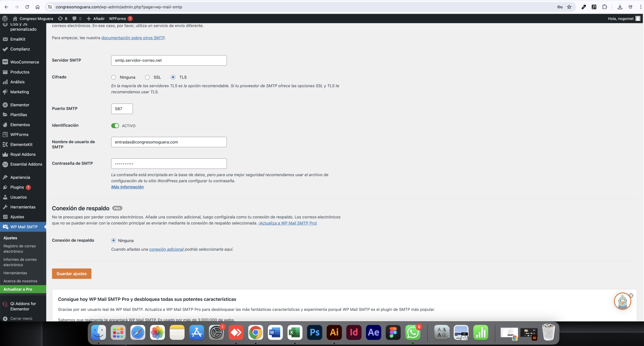Image resolution: width=644 pixels, height=346 pixels.
Task: Click the Puerto SMTP field showing 587
Action: click(122, 109)
